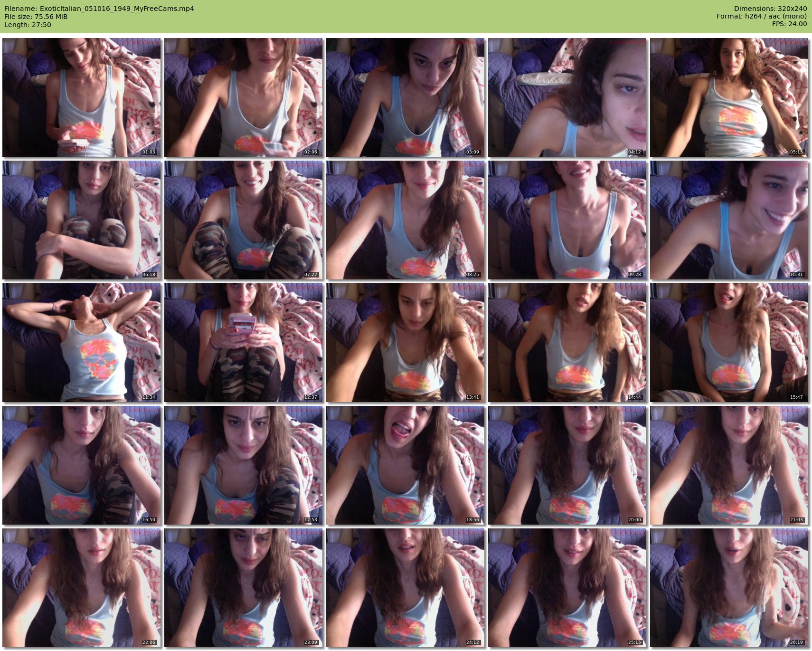
Task: Click the frame marked 06:18
Action: point(81,220)
